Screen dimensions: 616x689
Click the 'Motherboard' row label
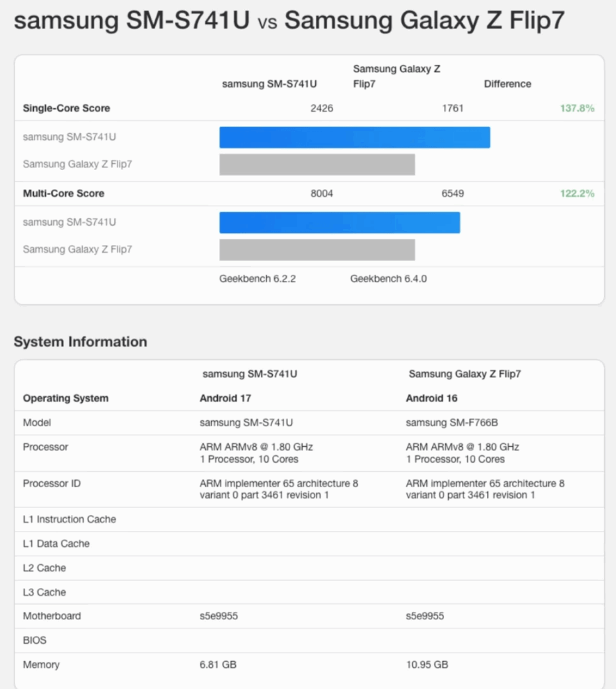[x=52, y=616]
